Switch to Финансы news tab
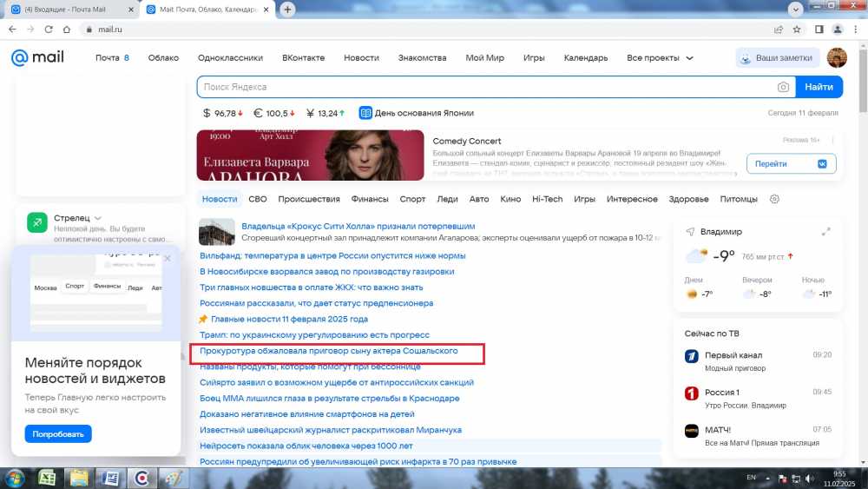868x489 pixels. (370, 199)
